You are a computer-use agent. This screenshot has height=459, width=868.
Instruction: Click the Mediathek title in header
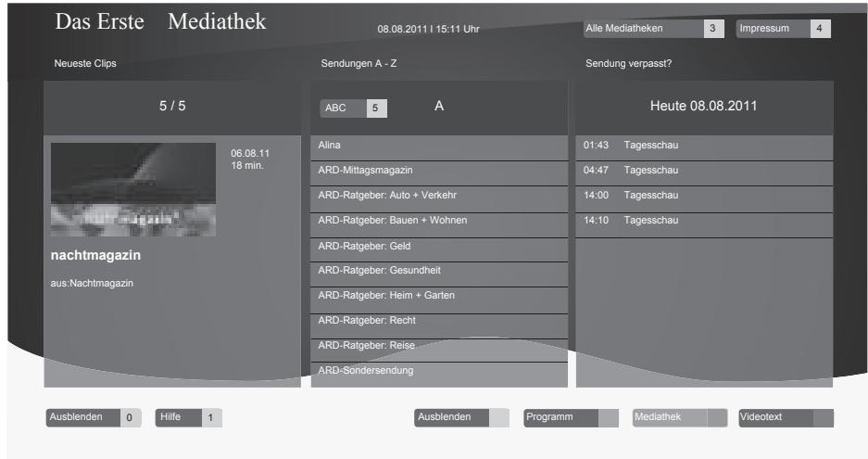(217, 21)
